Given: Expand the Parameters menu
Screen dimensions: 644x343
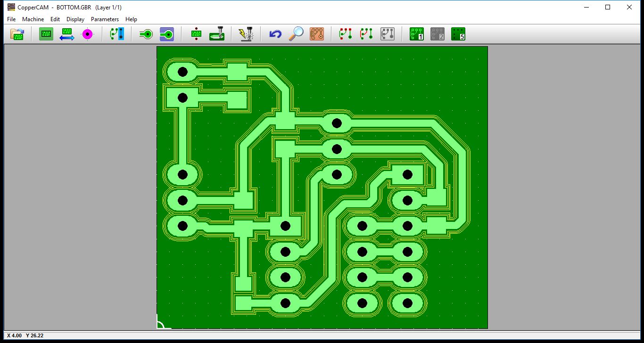Looking at the screenshot, I should (105, 19).
